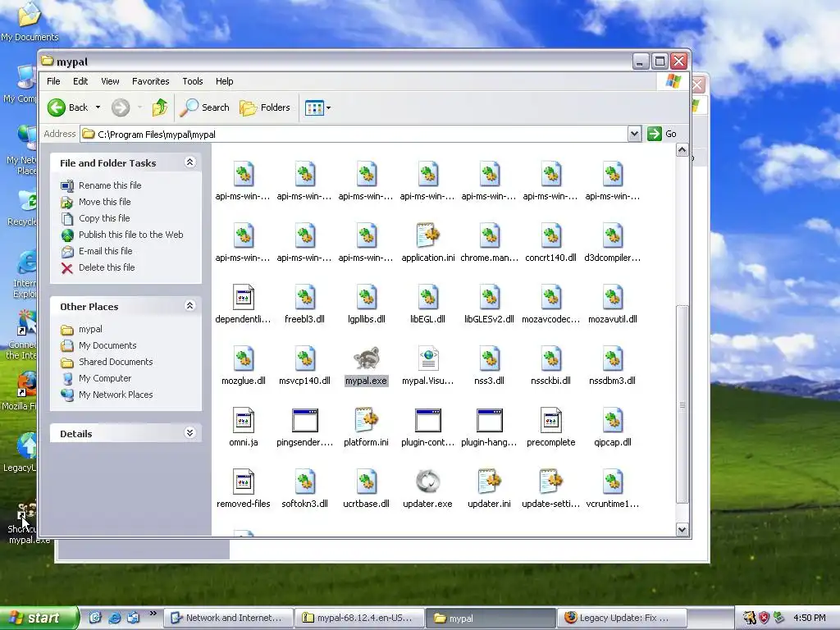Open the Tools menu

192,81
